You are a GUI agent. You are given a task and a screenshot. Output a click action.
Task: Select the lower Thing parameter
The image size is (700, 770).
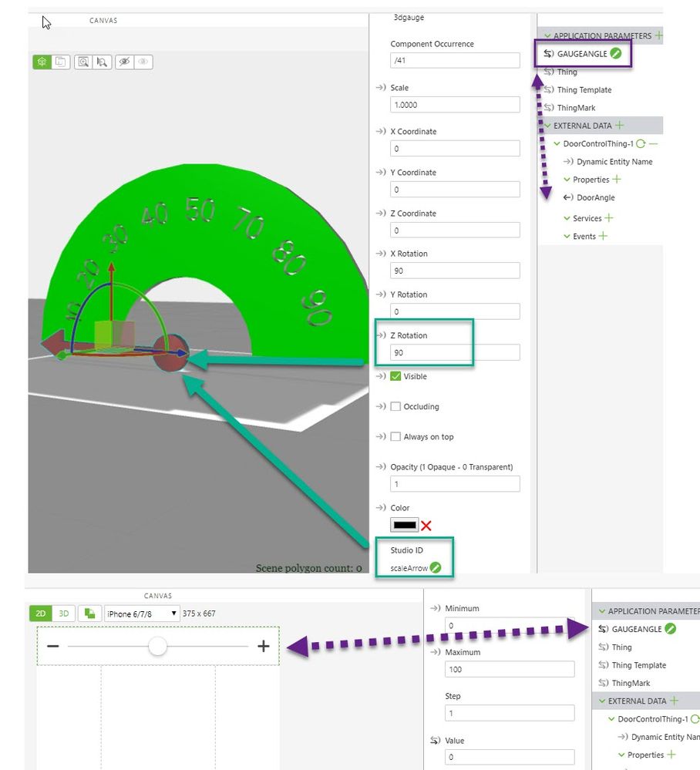point(621,647)
